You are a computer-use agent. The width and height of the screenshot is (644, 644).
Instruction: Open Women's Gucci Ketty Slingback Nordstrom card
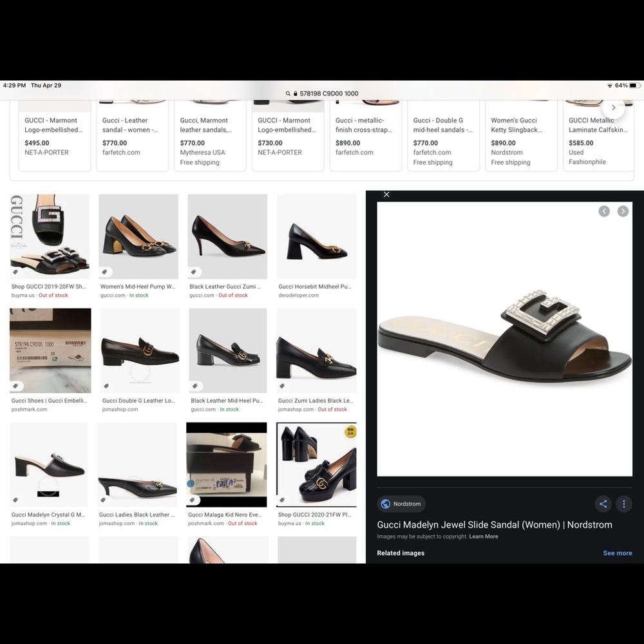pyautogui.click(x=521, y=135)
